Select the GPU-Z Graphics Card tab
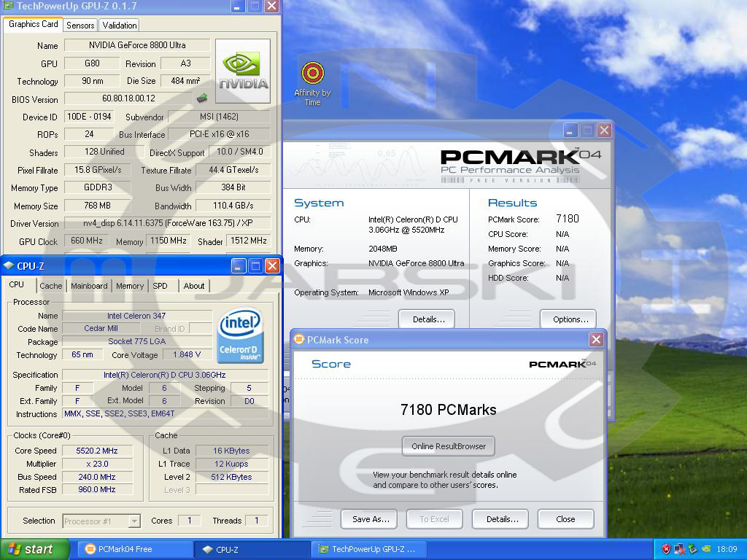 34,24
